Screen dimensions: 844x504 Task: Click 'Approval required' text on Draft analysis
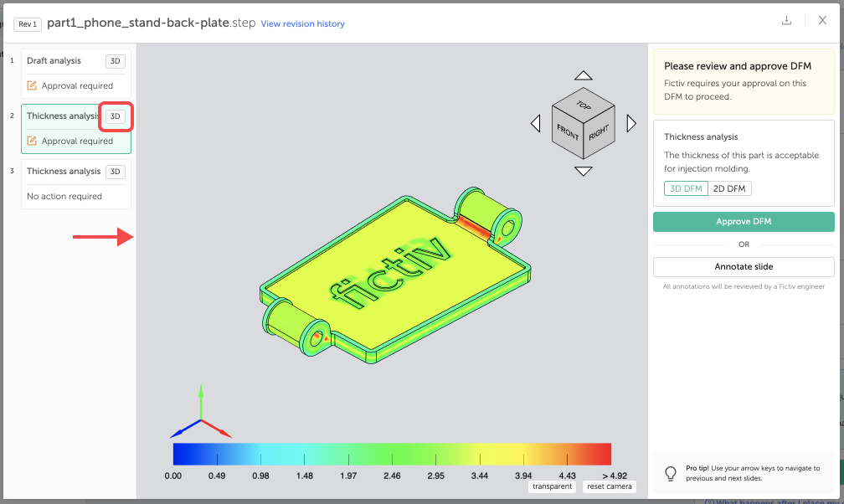77,85
